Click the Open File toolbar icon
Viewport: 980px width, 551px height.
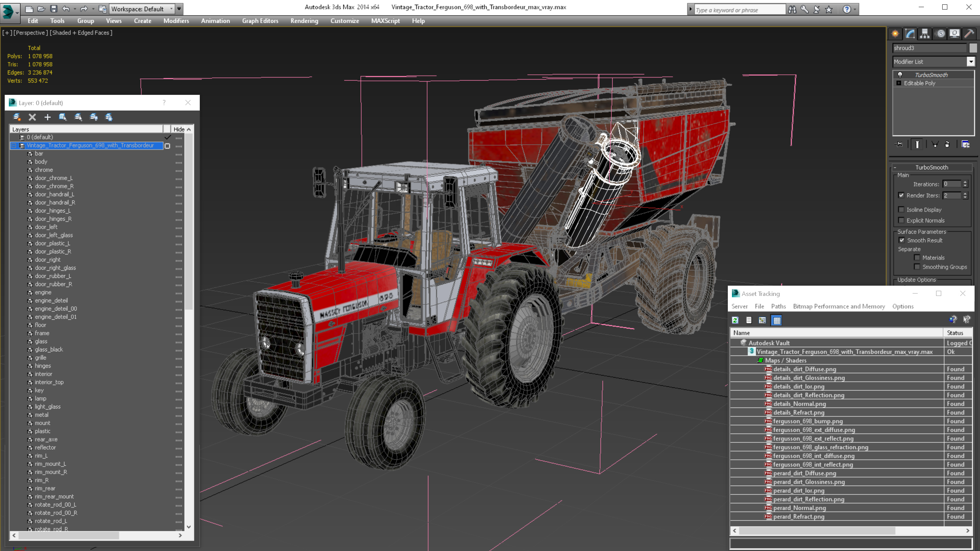42,9
